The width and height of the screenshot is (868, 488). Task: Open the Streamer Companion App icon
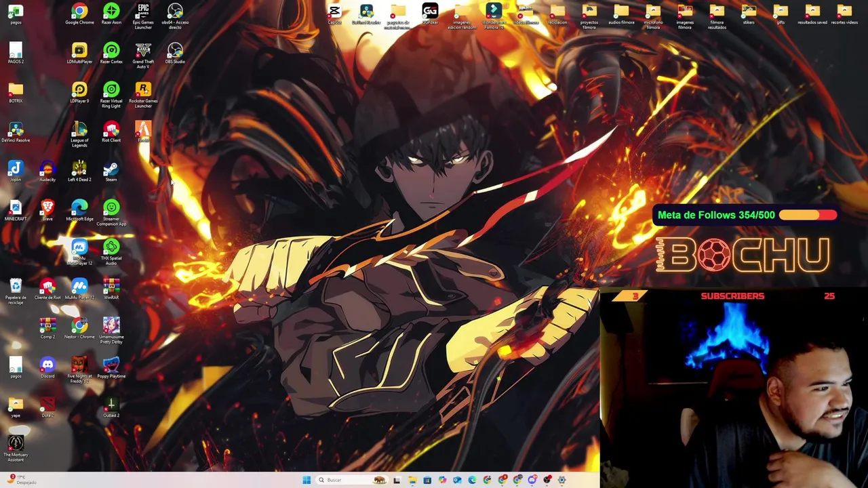coord(111,213)
